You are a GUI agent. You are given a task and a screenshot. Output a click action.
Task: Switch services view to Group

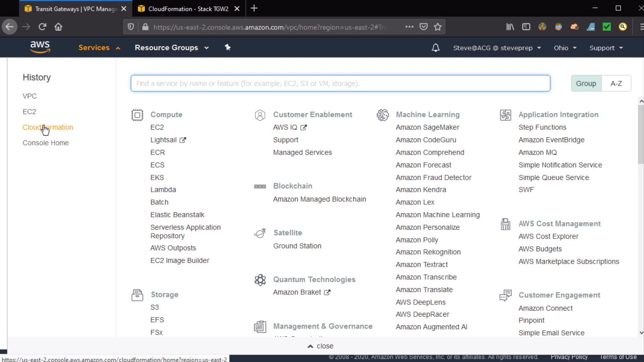pos(586,83)
